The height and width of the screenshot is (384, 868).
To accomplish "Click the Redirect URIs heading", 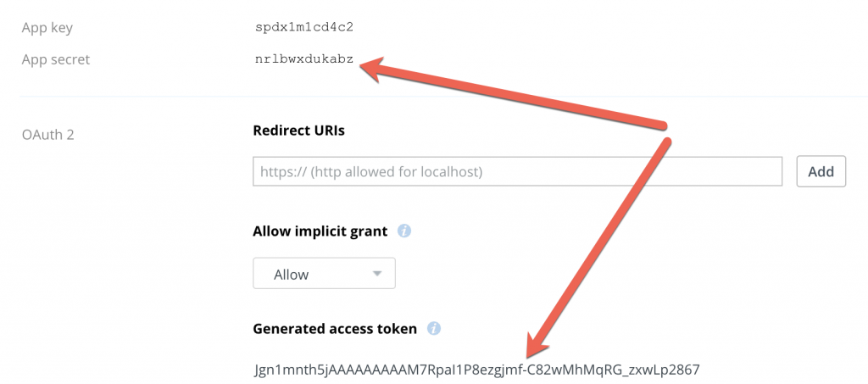I will click(299, 131).
